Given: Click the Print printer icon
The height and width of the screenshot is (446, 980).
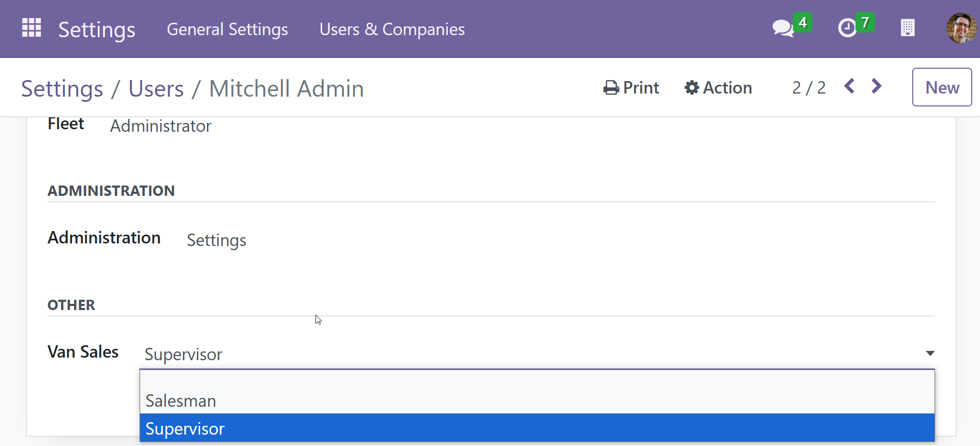Looking at the screenshot, I should pyautogui.click(x=611, y=88).
